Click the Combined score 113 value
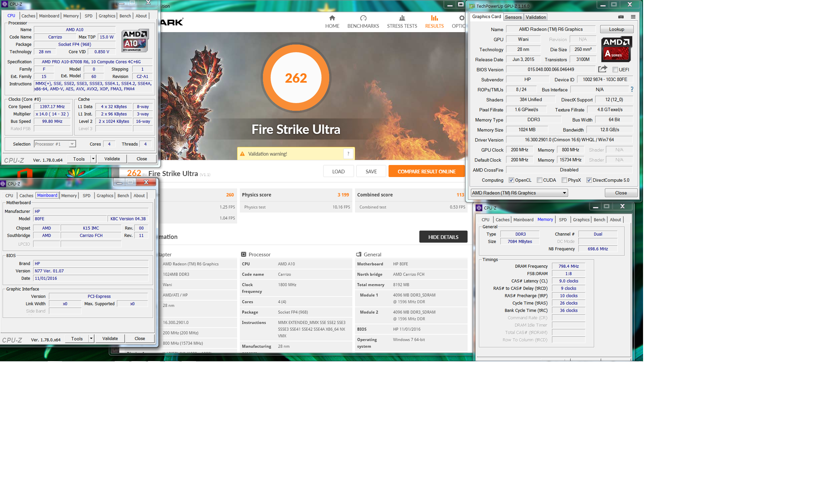The width and height of the screenshot is (838, 504). tap(460, 194)
